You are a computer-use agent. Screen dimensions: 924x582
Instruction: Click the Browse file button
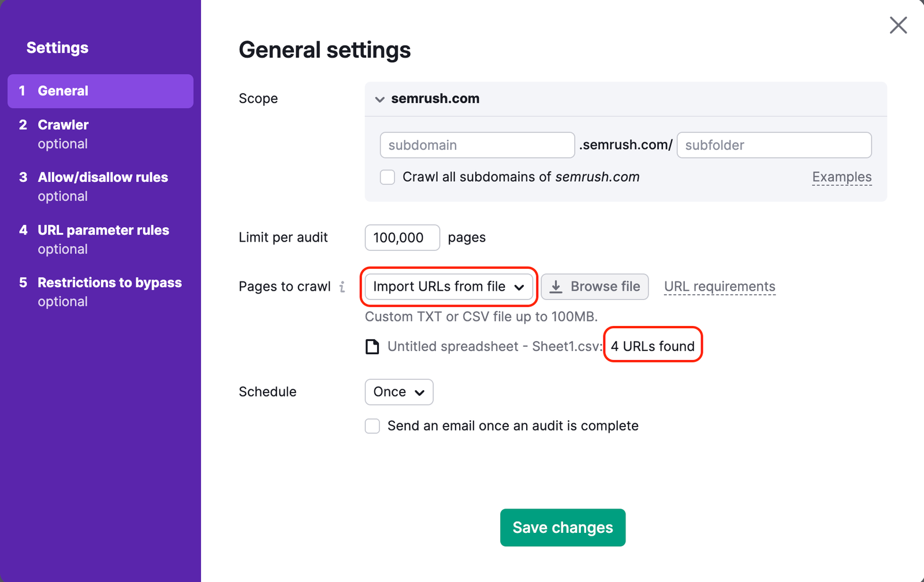point(595,286)
